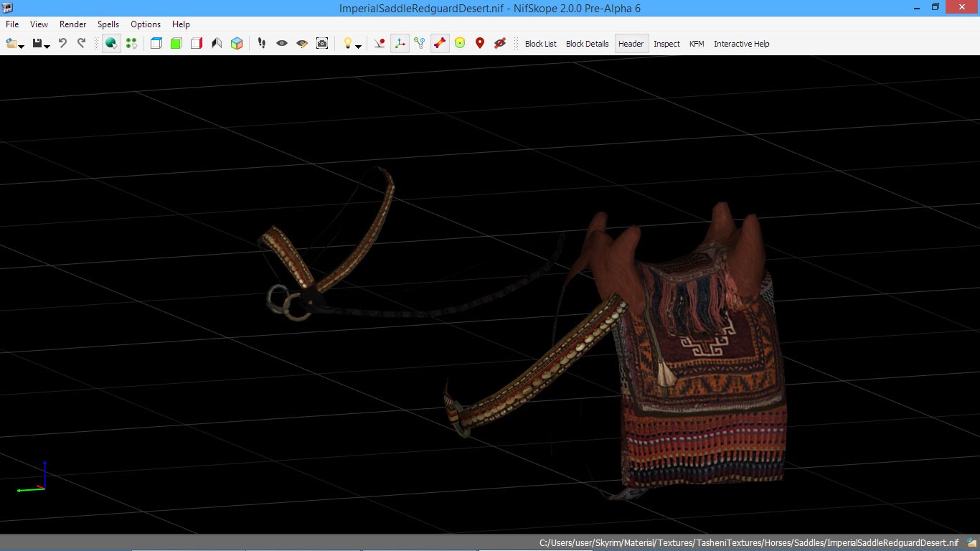Expand the Save file dropdown arrow
The height and width of the screenshot is (551, 980).
(x=47, y=46)
